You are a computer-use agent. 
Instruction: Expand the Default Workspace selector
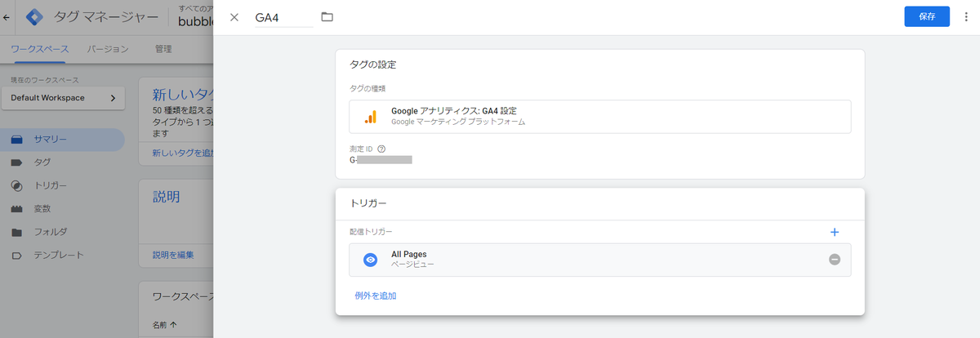click(x=63, y=98)
